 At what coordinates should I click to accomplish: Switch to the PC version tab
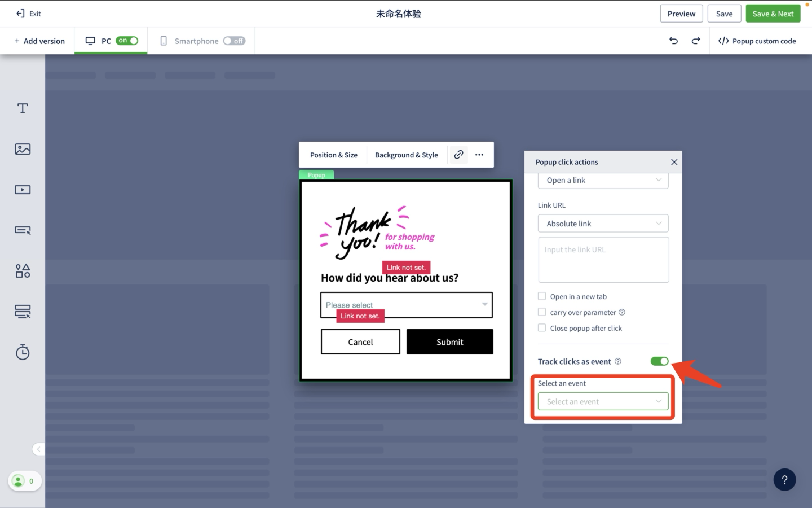111,41
